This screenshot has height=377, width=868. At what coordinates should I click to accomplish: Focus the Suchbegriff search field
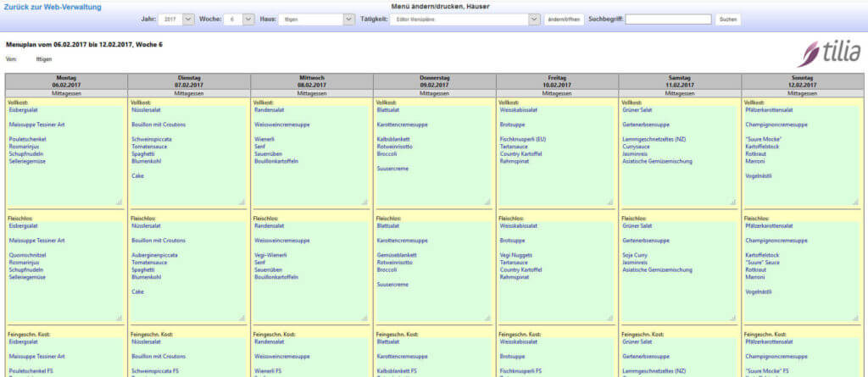(x=668, y=19)
